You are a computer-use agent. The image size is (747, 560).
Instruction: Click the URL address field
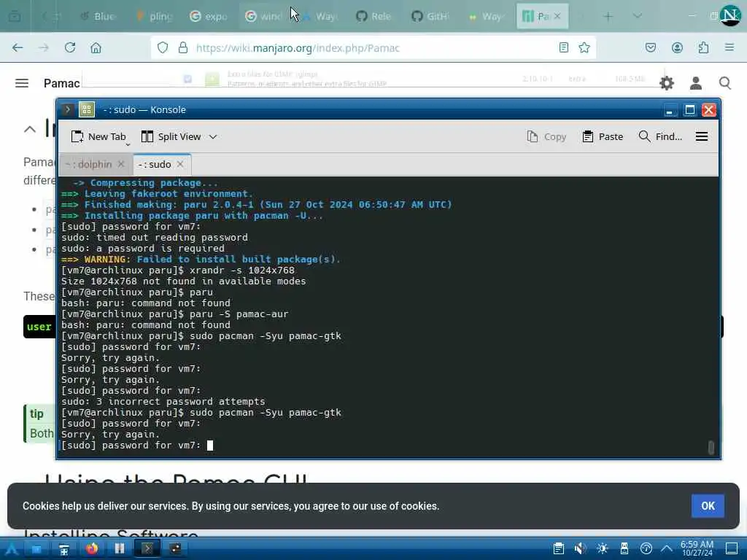(374, 47)
